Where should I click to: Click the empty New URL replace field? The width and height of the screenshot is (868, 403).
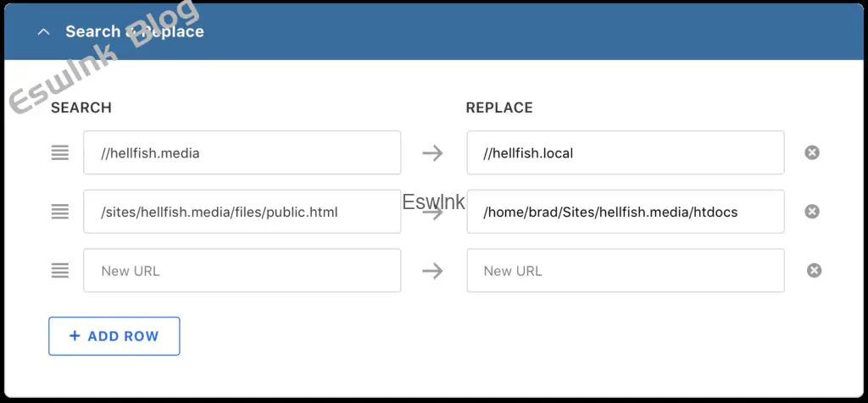(x=625, y=271)
